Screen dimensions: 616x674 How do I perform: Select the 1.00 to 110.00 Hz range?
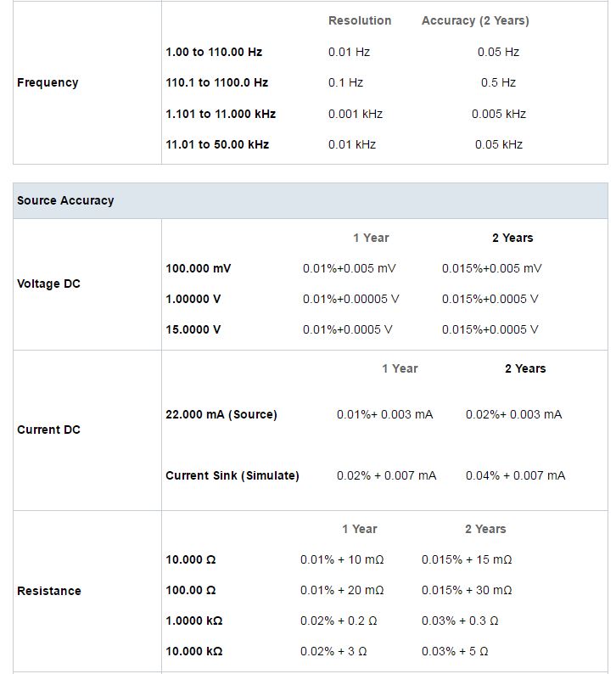(214, 52)
